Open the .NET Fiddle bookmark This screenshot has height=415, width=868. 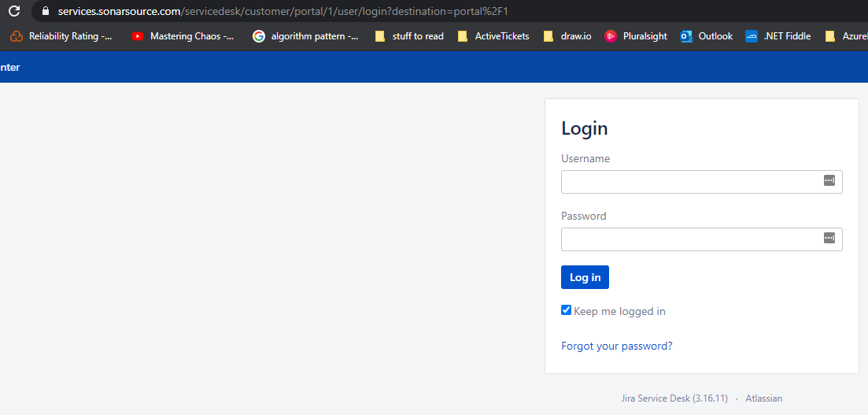click(x=778, y=36)
